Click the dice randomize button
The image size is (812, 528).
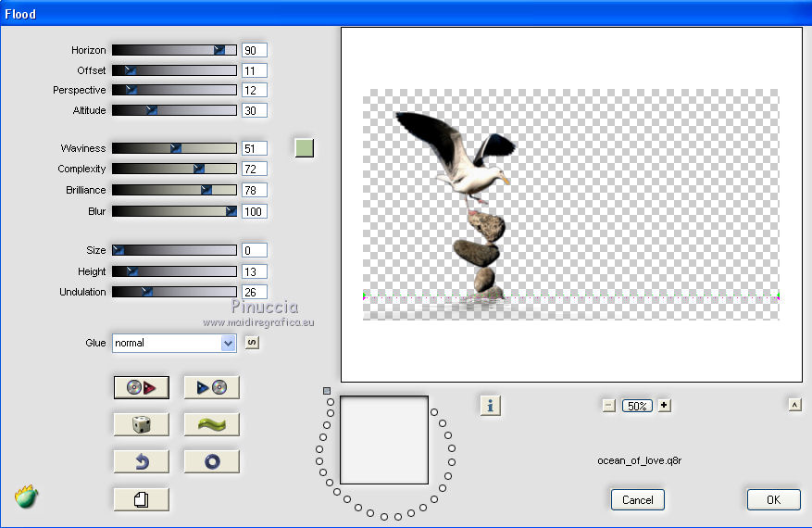[142, 424]
